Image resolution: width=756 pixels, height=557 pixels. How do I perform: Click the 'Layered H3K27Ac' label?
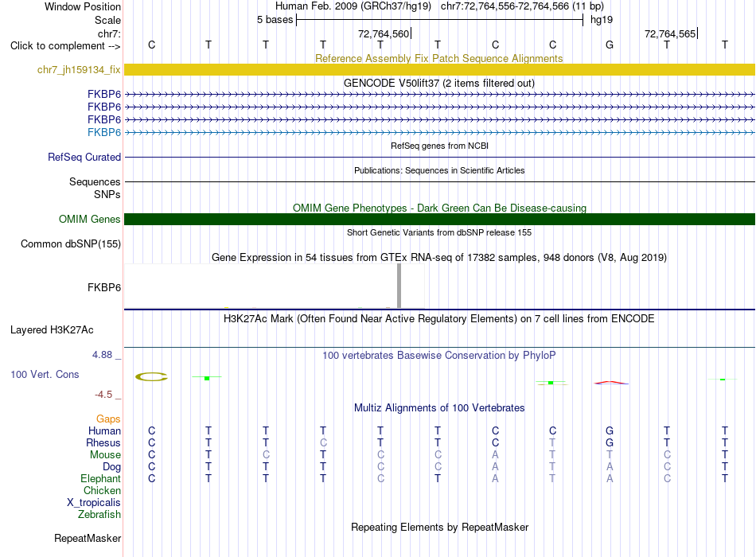pos(52,330)
